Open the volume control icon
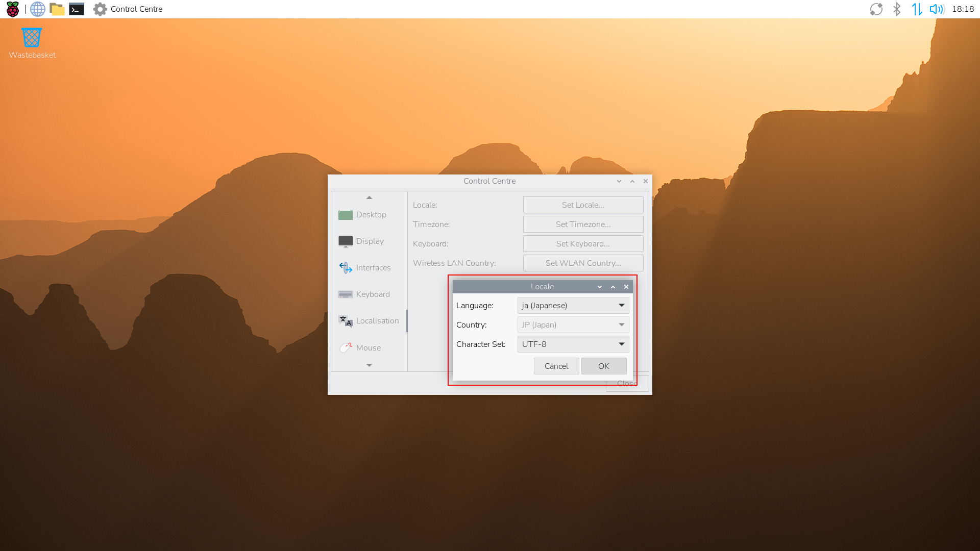This screenshot has width=980, height=551. coord(936,9)
